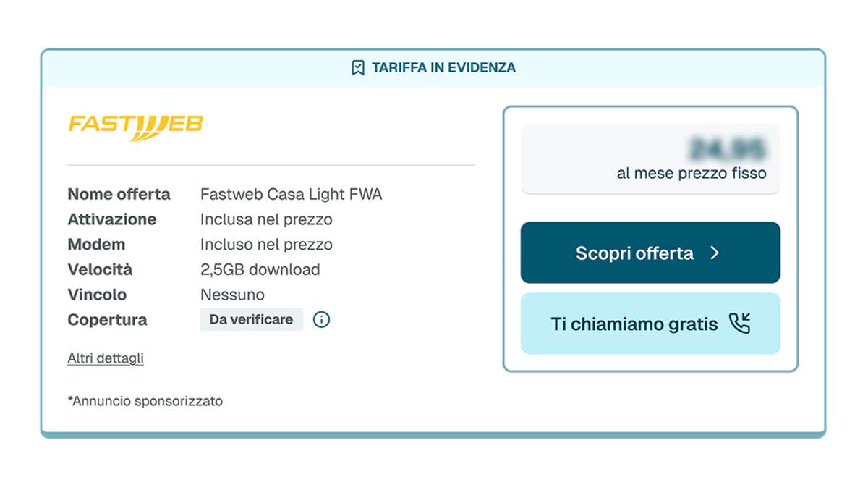Click the arrow chevron on Scopri offerta
This screenshot has width=868, height=485.
[x=715, y=253]
